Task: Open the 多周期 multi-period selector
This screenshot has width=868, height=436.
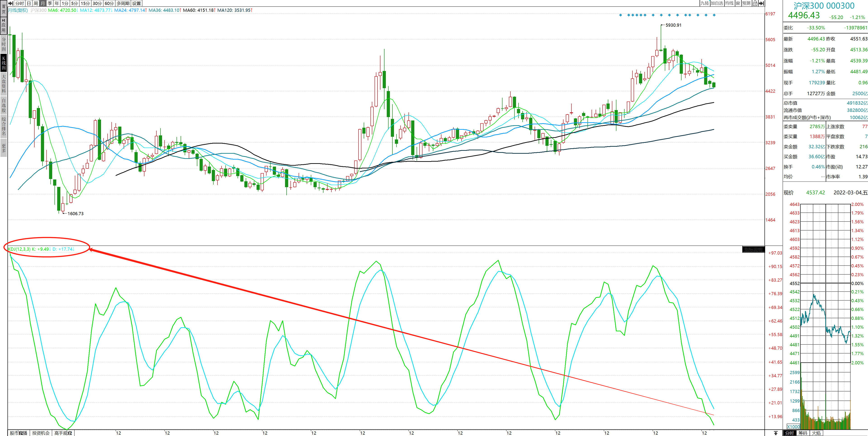Action: click(123, 3)
